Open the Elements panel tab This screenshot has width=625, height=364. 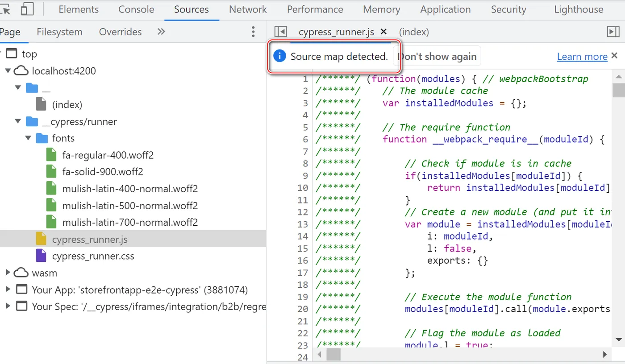tap(79, 9)
